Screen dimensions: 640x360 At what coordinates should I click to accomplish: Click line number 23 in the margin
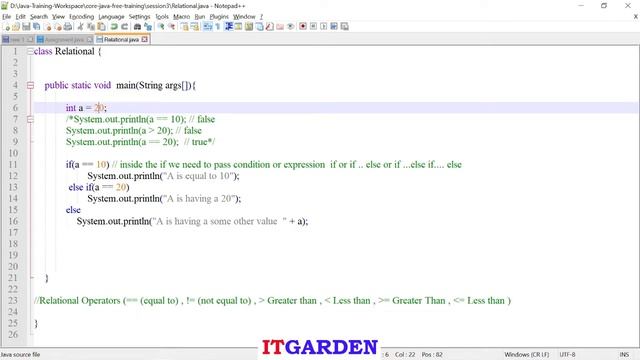tap(13, 300)
